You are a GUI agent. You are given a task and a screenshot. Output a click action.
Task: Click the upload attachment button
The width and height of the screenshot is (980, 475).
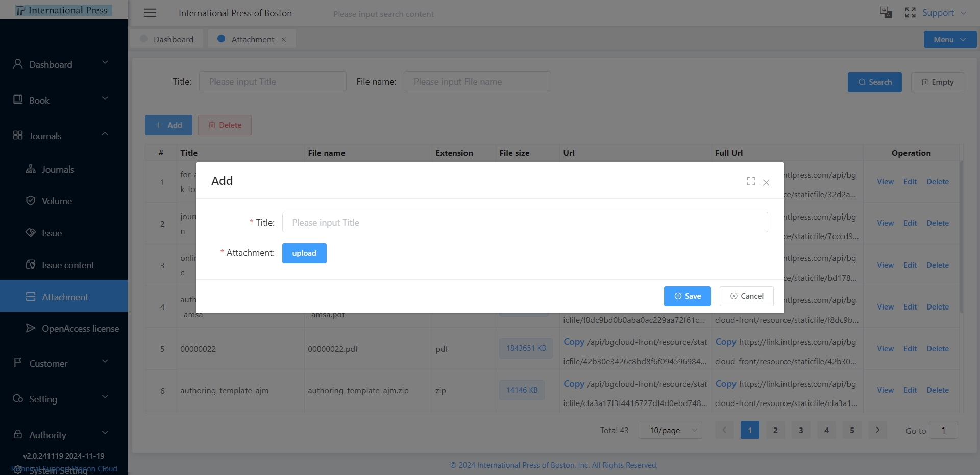point(304,253)
